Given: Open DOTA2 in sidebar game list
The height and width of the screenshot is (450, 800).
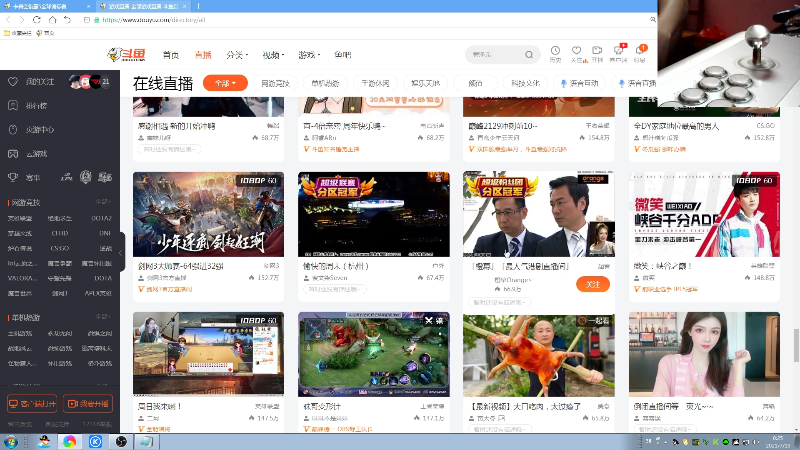Looking at the screenshot, I should [102, 218].
